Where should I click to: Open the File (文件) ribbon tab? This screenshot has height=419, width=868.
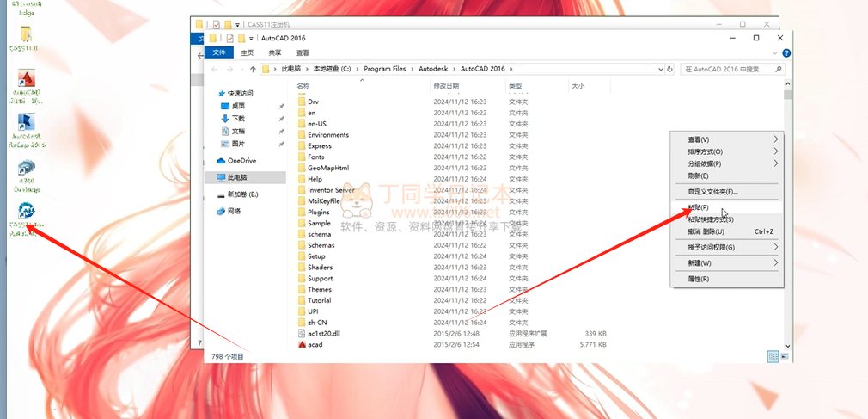[219, 52]
